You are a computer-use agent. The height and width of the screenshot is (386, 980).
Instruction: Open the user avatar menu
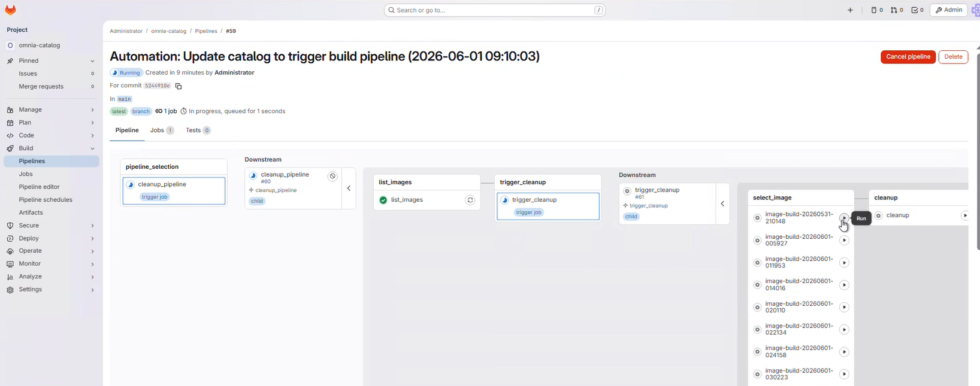[x=975, y=10]
